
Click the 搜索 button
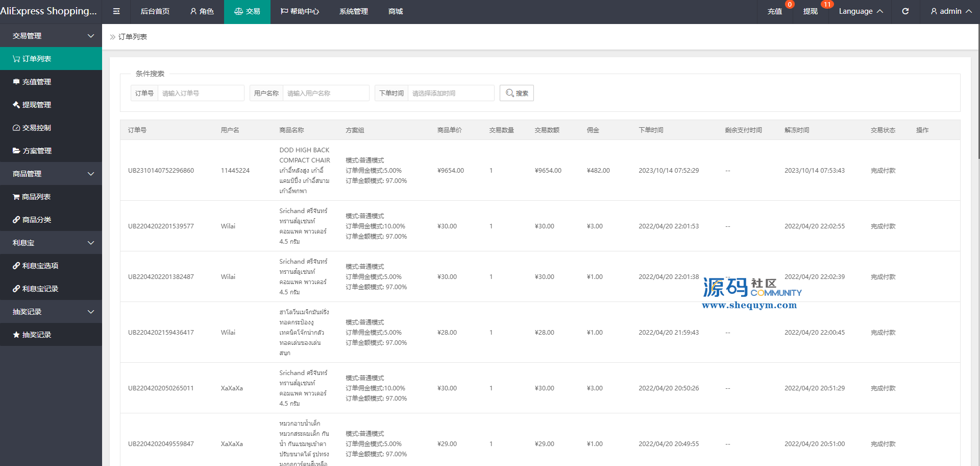pos(517,93)
